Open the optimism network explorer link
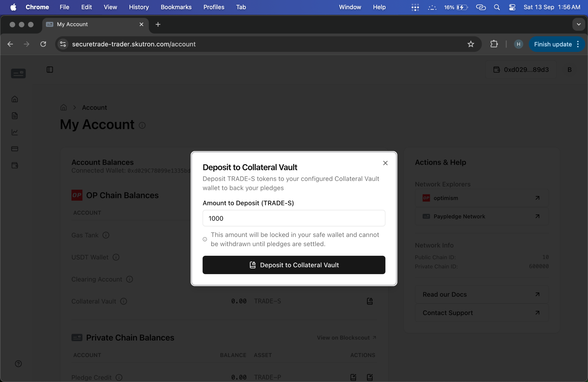 [x=481, y=198]
